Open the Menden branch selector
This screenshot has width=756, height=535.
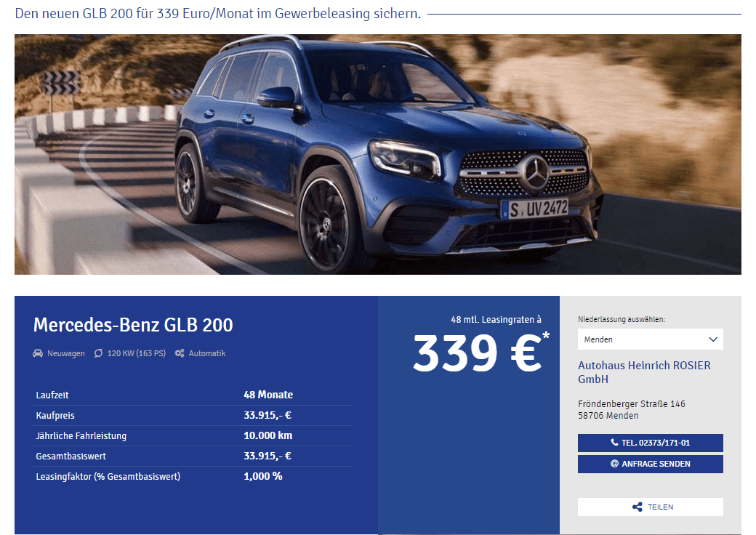coord(651,339)
